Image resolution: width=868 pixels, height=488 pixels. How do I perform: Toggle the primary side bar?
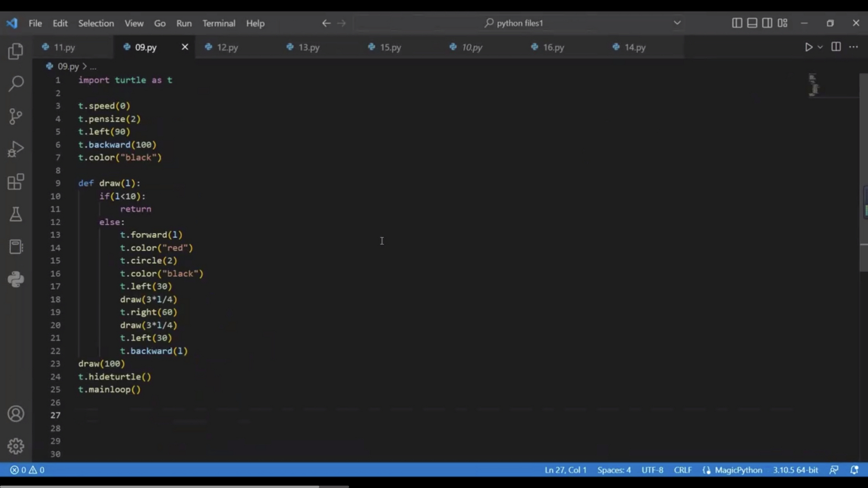pos(737,23)
